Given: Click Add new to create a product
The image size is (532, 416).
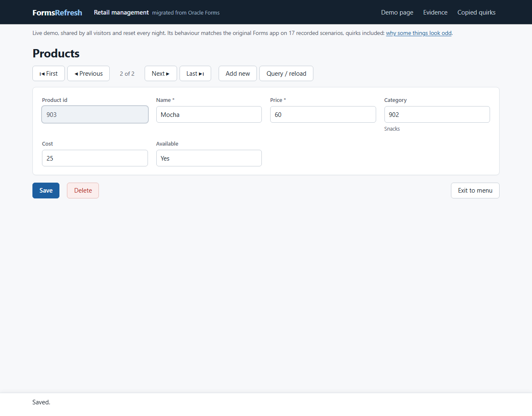Looking at the screenshot, I should click(x=238, y=74).
